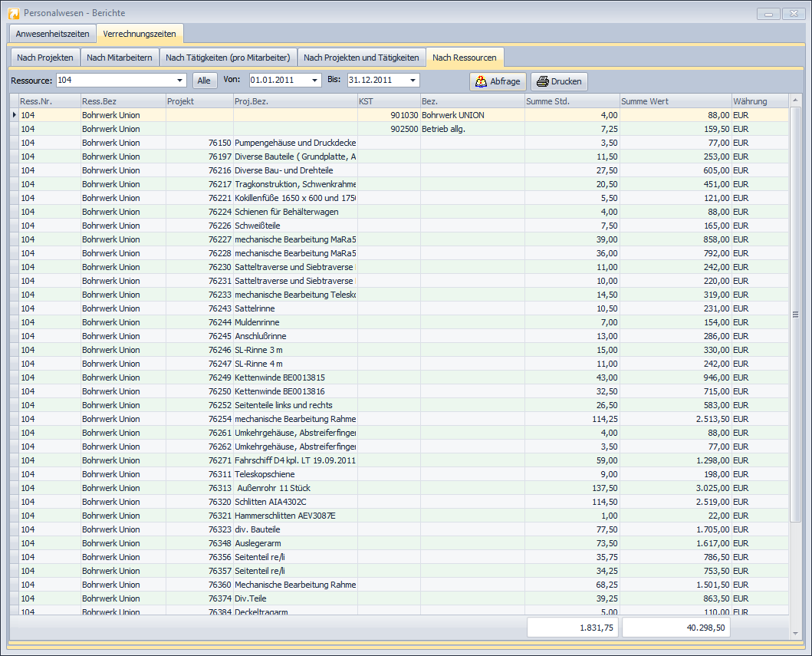Click the vertical scrollbar thumb

(795, 314)
